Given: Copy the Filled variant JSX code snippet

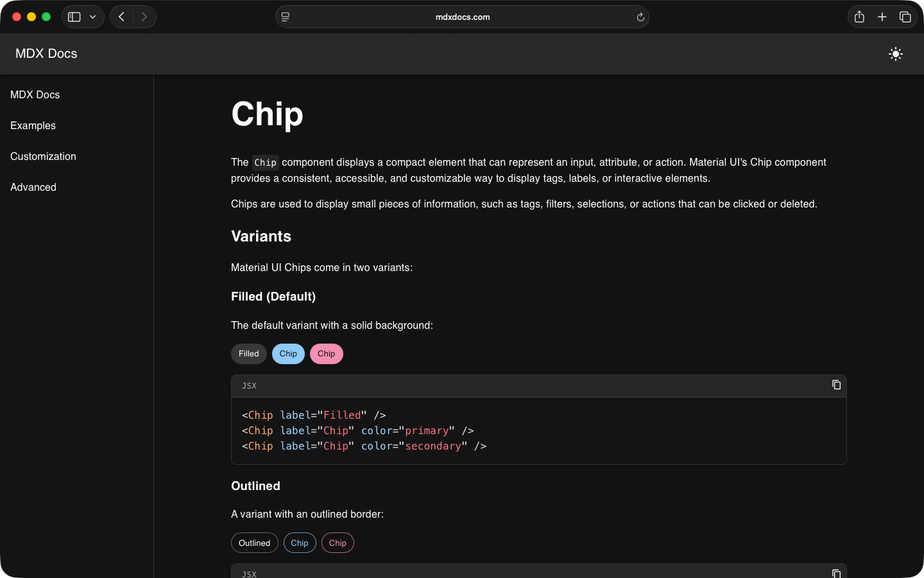Looking at the screenshot, I should [836, 385].
